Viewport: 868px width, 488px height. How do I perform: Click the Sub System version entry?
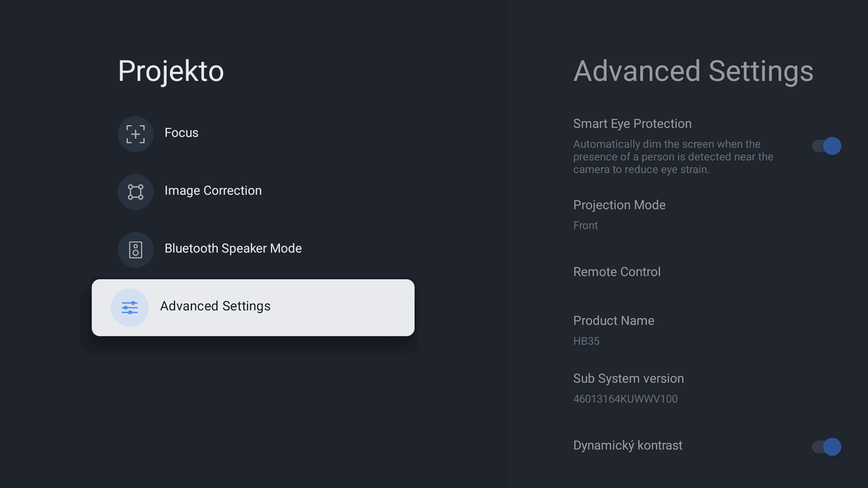coord(628,378)
